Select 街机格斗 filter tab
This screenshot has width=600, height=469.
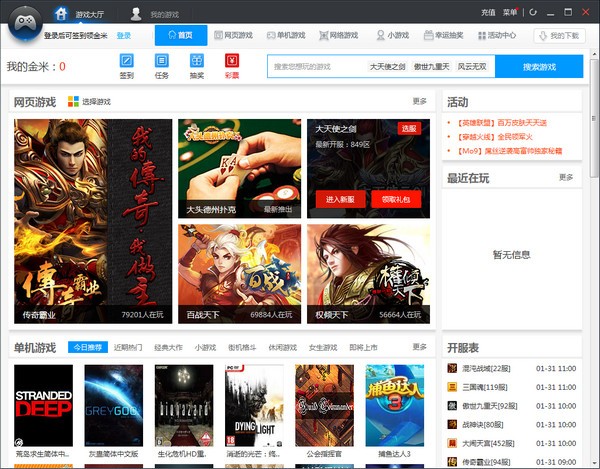click(242, 347)
